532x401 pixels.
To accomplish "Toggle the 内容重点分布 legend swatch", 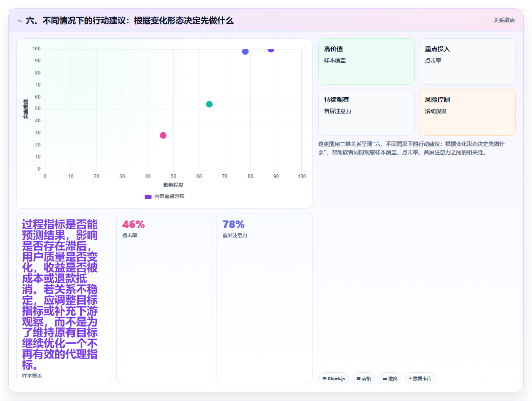I will coord(148,196).
